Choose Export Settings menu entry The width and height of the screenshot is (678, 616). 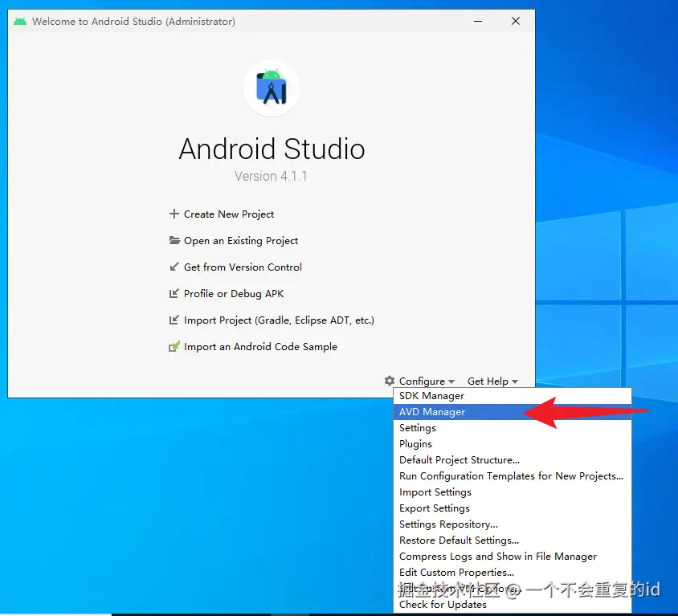[x=513, y=508]
